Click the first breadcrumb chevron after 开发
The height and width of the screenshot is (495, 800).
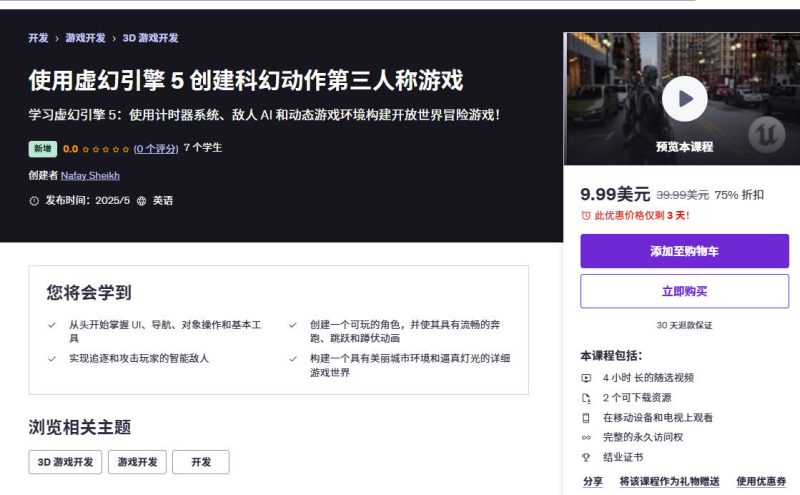point(57,38)
